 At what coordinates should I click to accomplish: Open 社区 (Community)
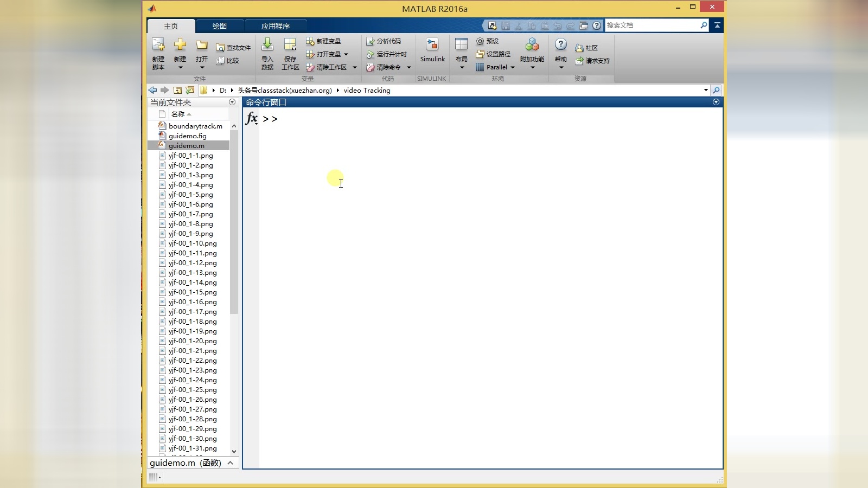click(586, 48)
